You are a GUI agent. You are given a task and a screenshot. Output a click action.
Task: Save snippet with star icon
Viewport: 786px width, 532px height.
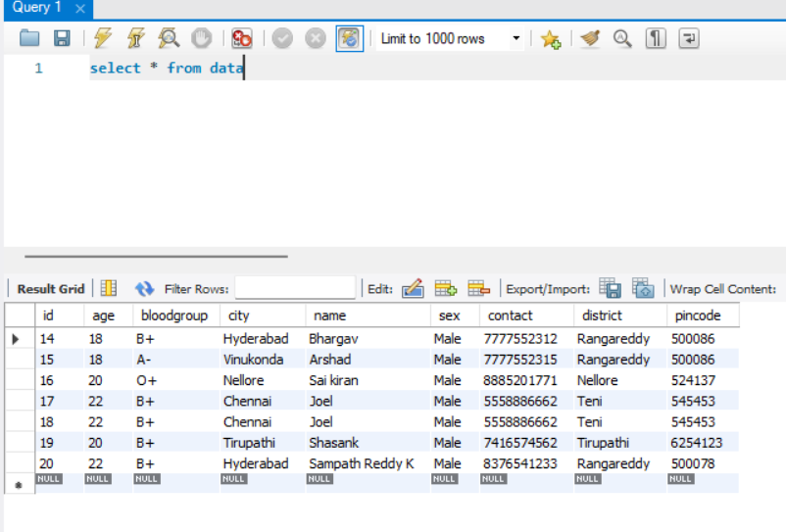pos(551,39)
